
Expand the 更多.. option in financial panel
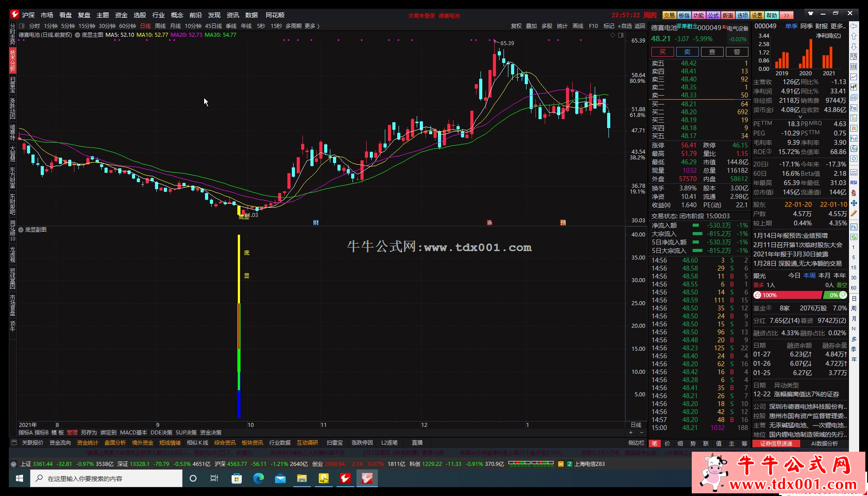point(838,26)
